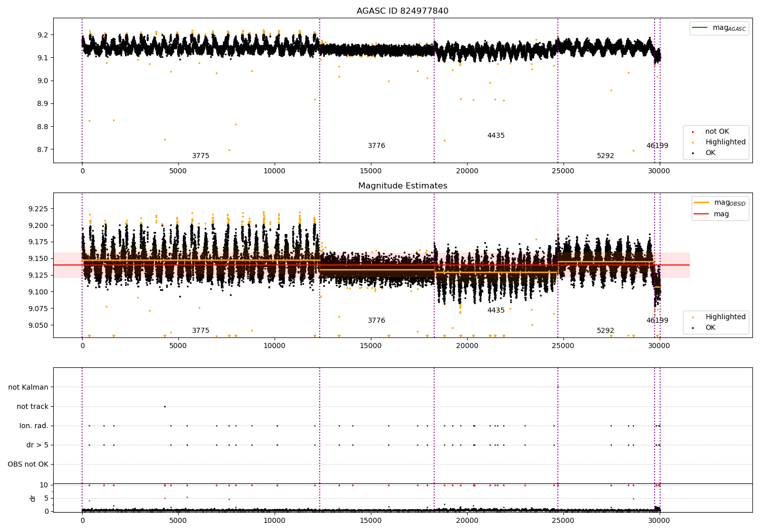Click the 8.7 y-tick in top plot
This screenshot has height=532, width=760.
[x=43, y=150]
